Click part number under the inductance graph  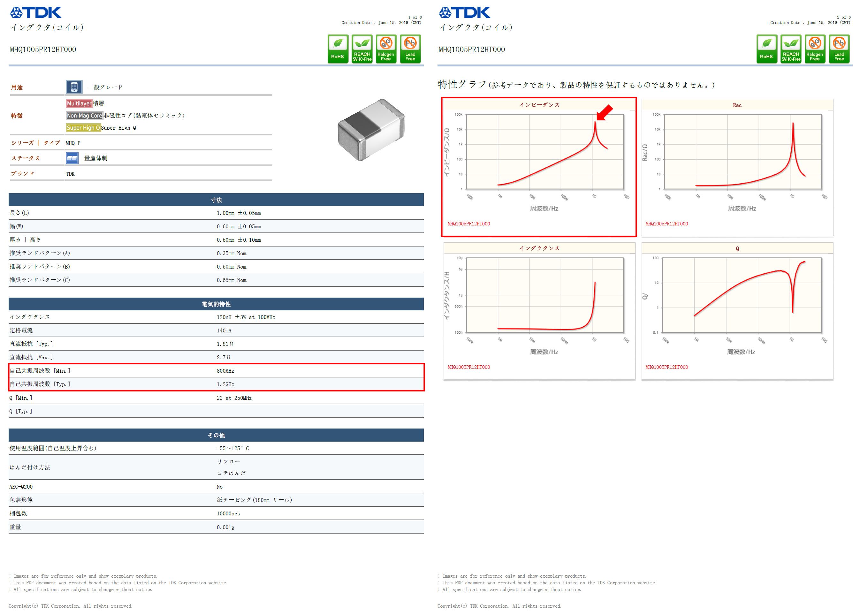click(x=469, y=367)
